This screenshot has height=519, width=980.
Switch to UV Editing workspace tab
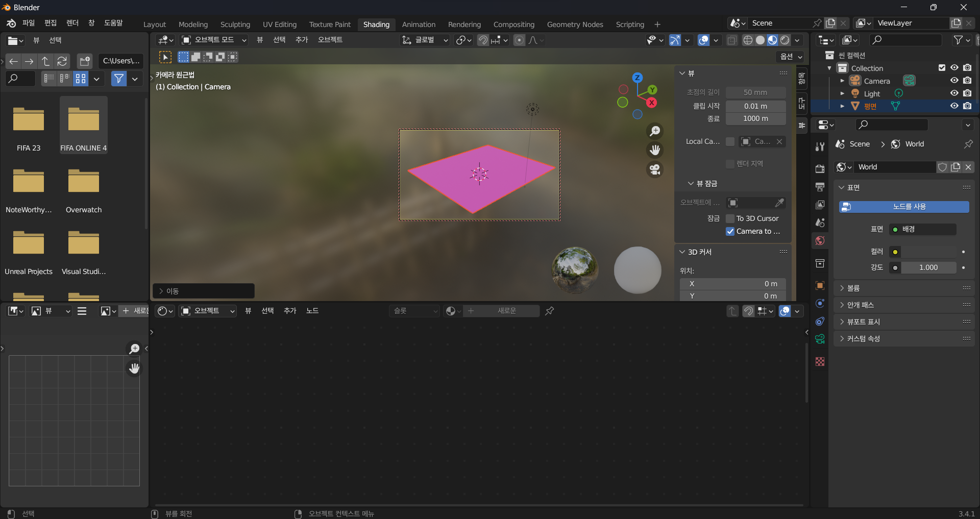280,24
